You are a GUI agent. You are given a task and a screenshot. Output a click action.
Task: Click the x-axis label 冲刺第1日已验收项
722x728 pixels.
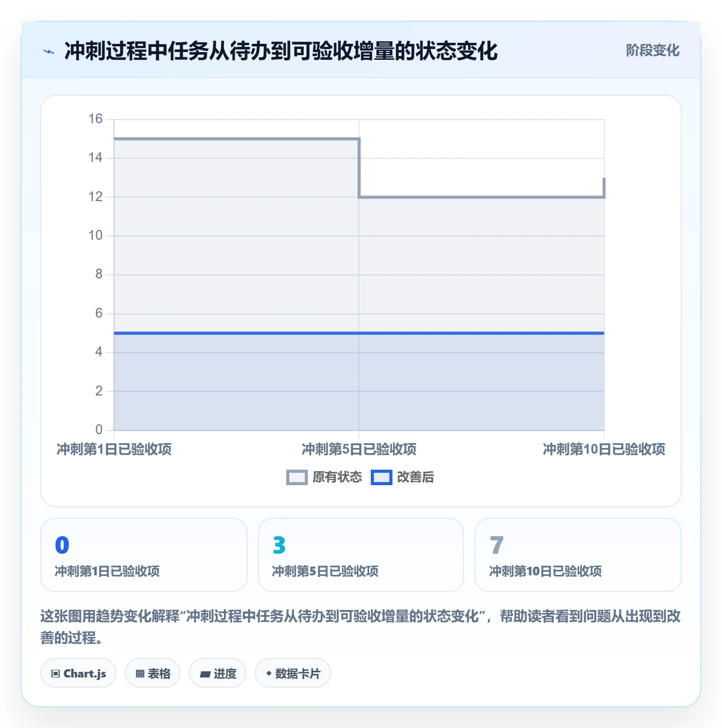coord(114,449)
